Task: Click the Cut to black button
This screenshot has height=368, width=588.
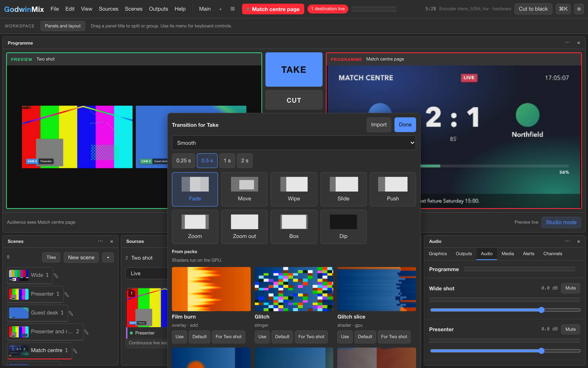Action: (533, 9)
